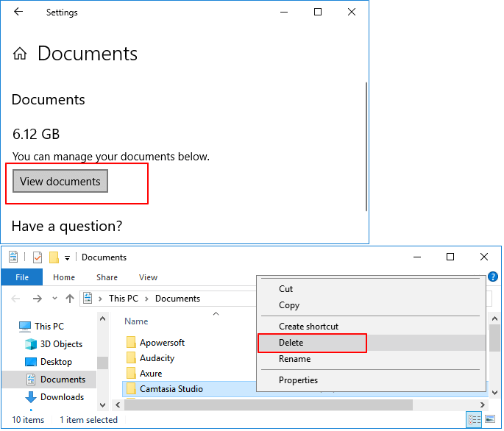Image resolution: width=504 pixels, height=431 pixels.
Task: Select the Apowersoft folder
Action: pos(162,343)
